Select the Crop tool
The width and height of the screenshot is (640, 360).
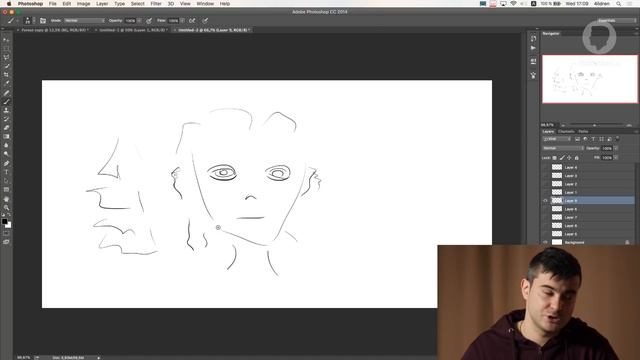point(6,75)
